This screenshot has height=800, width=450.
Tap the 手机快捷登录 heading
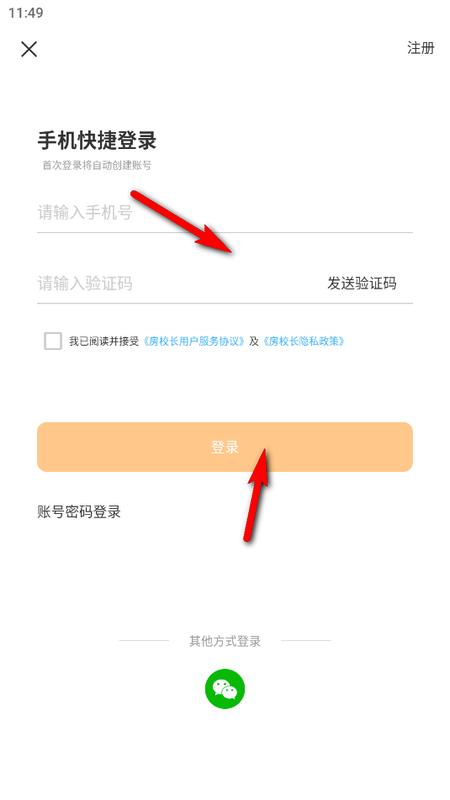coord(97,140)
